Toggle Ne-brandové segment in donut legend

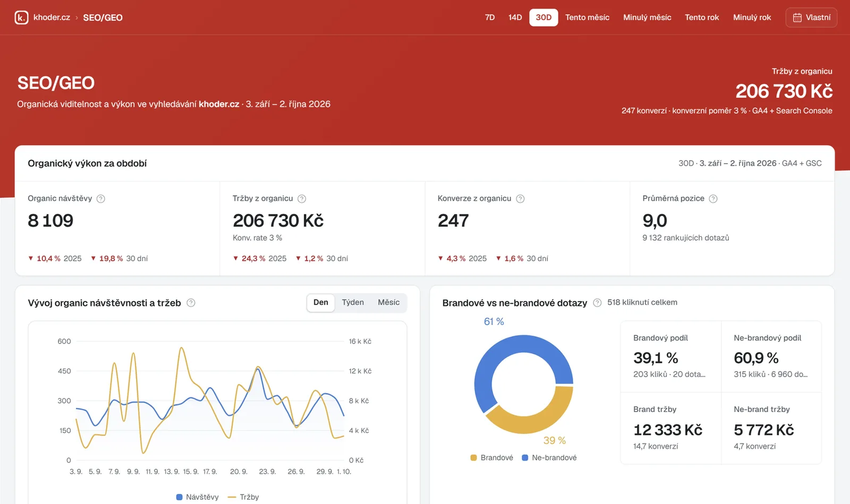[549, 458]
